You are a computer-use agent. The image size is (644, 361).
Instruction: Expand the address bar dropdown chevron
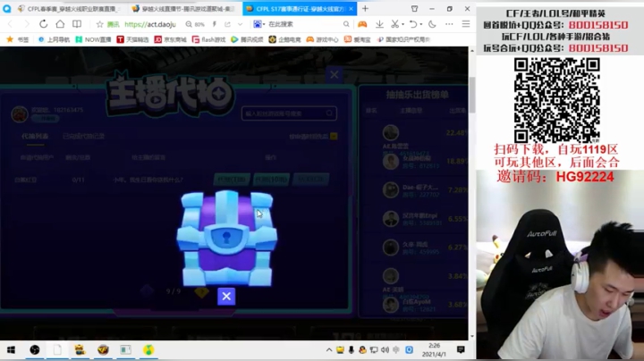(x=241, y=25)
